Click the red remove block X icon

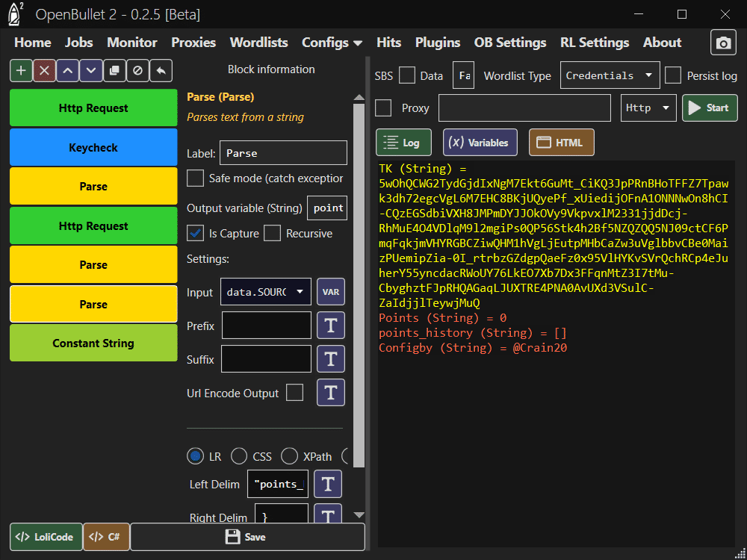(44, 71)
